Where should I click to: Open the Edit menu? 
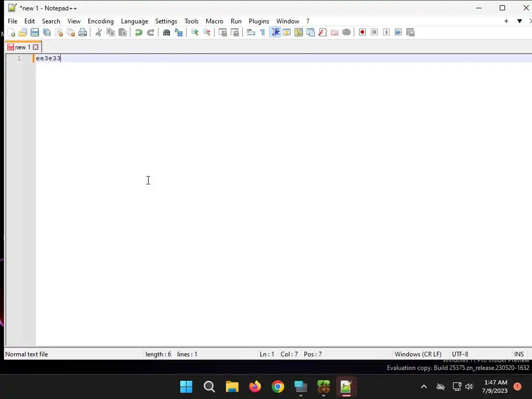(30, 21)
